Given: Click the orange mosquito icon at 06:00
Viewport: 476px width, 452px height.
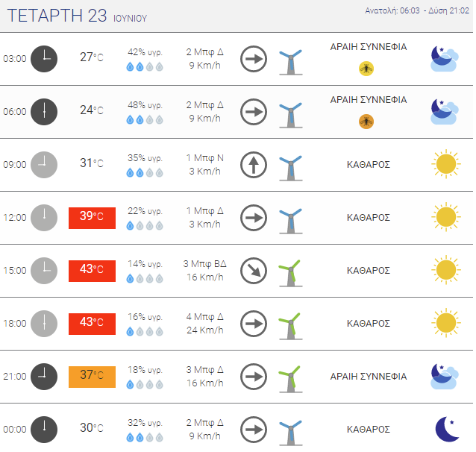Looking at the screenshot, I should coord(366,122).
